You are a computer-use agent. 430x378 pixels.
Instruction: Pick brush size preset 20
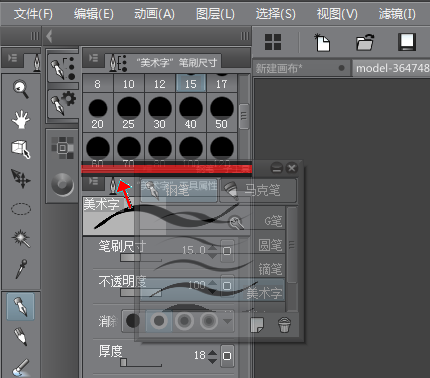pyautogui.click(x=98, y=113)
